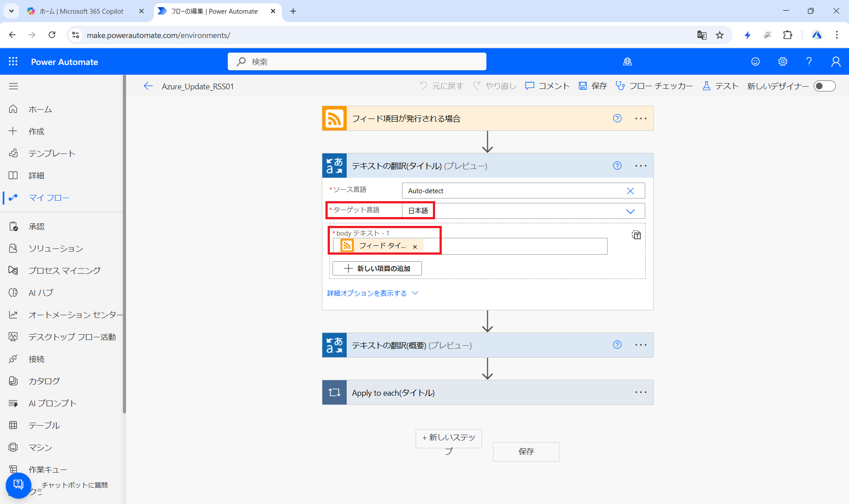Screen dimensions: 849x504
Task: Open the チャットボットに質問 chat button
Action: (x=19, y=485)
